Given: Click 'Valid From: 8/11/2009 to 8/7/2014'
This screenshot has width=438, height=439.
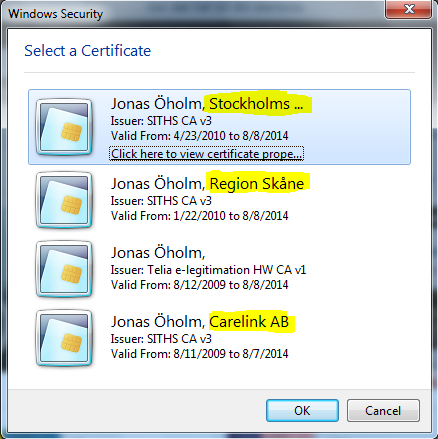Looking at the screenshot, I should [x=199, y=354].
